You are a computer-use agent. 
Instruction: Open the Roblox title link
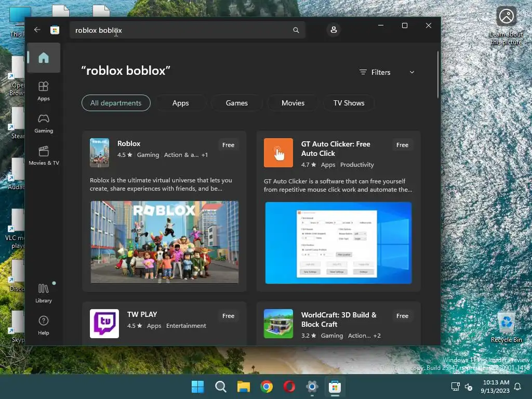point(129,143)
